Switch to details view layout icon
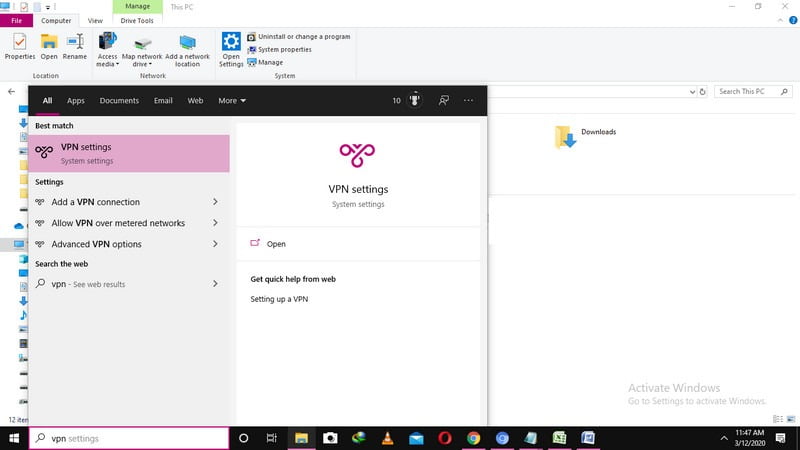This screenshot has height=450, width=800. click(x=778, y=419)
